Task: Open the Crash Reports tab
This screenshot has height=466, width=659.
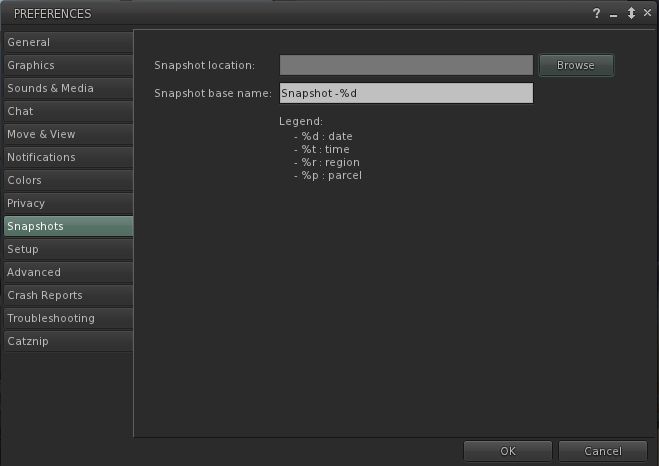Action: [67, 295]
